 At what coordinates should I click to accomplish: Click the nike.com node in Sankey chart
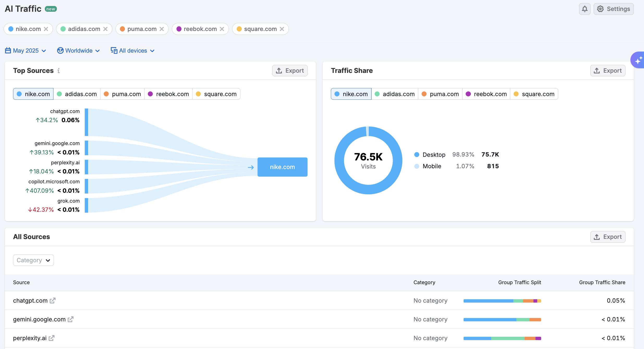click(282, 167)
